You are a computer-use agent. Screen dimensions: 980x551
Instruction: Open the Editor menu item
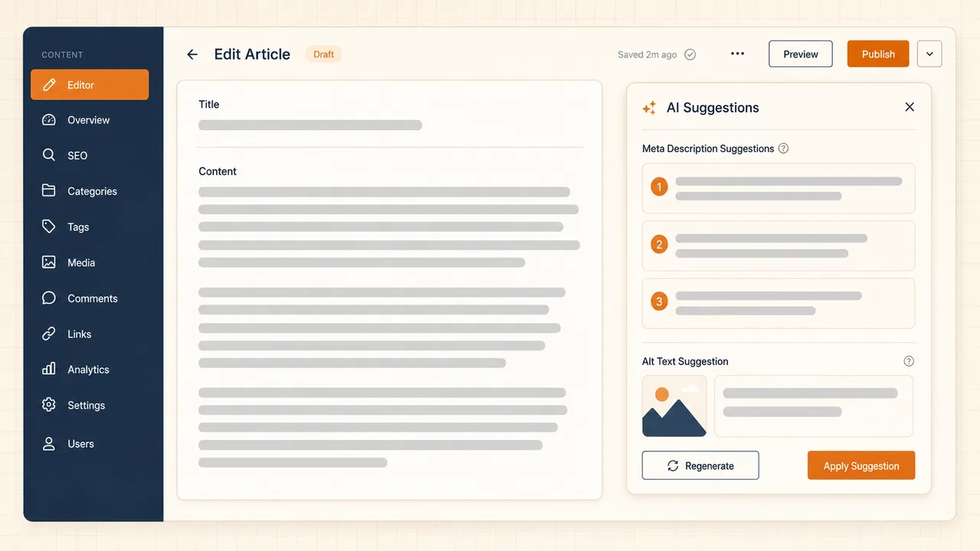point(90,85)
